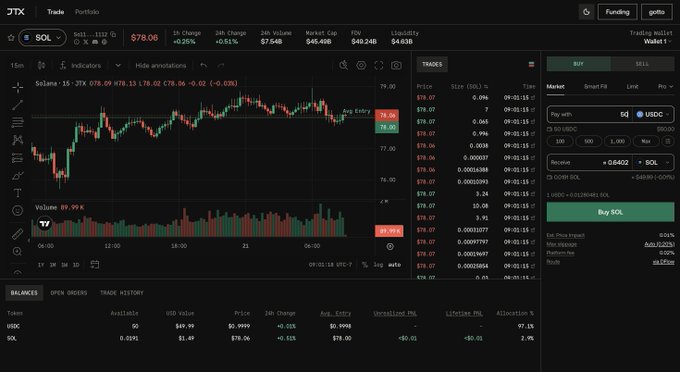Image resolution: width=680 pixels, height=372 pixels.
Task: Switch to the Open Orders tab
Action: (69, 293)
